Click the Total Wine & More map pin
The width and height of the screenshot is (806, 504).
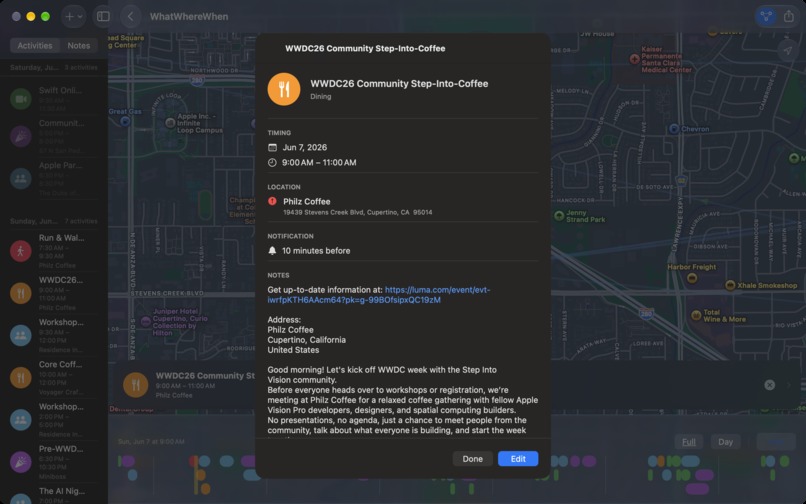696,315
